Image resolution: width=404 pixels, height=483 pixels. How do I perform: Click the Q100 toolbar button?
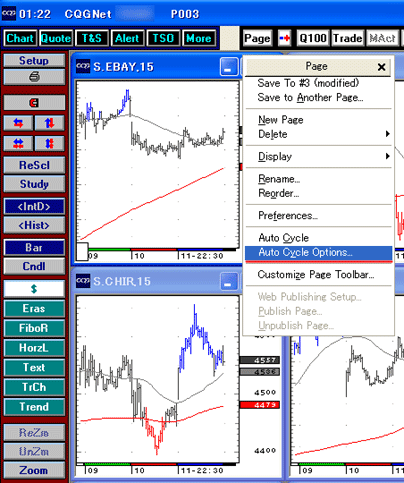(x=313, y=38)
